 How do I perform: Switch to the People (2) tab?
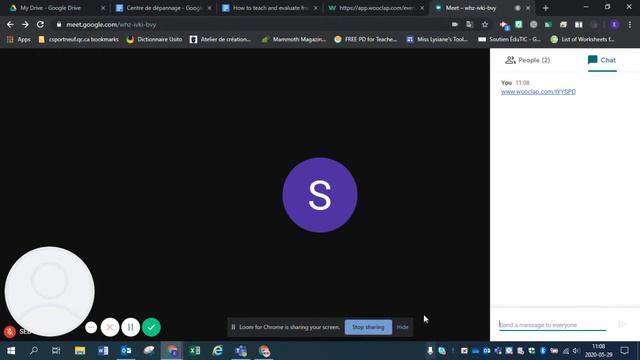point(528,60)
